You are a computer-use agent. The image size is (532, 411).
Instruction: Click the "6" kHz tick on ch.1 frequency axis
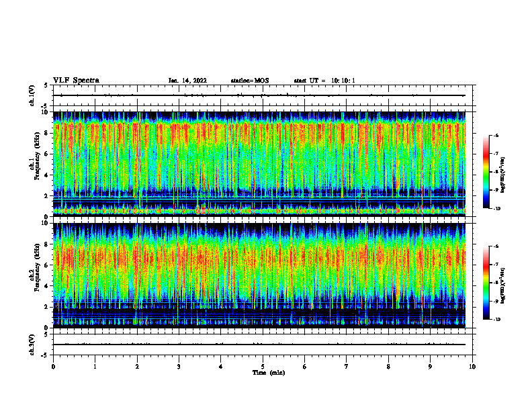coord(46,154)
